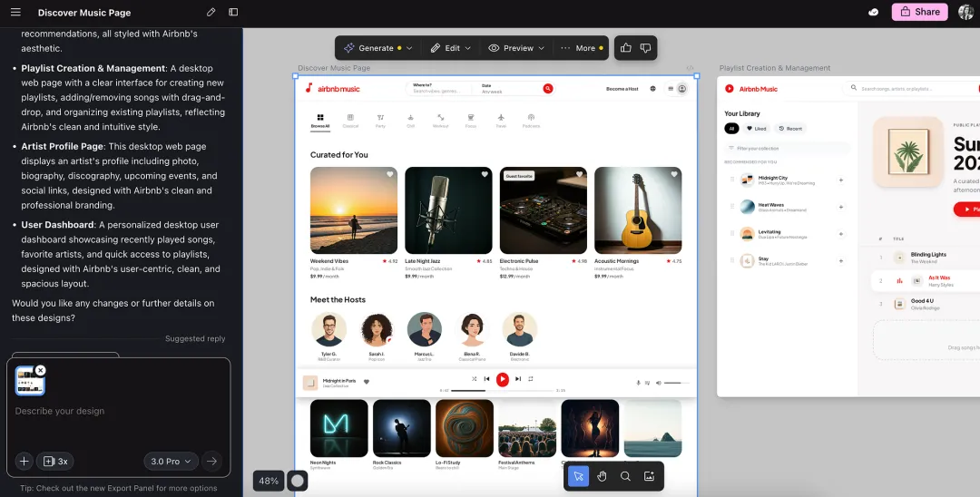Send the prompt with arrow button
Viewport: 980px width, 497px height.
[211, 462]
